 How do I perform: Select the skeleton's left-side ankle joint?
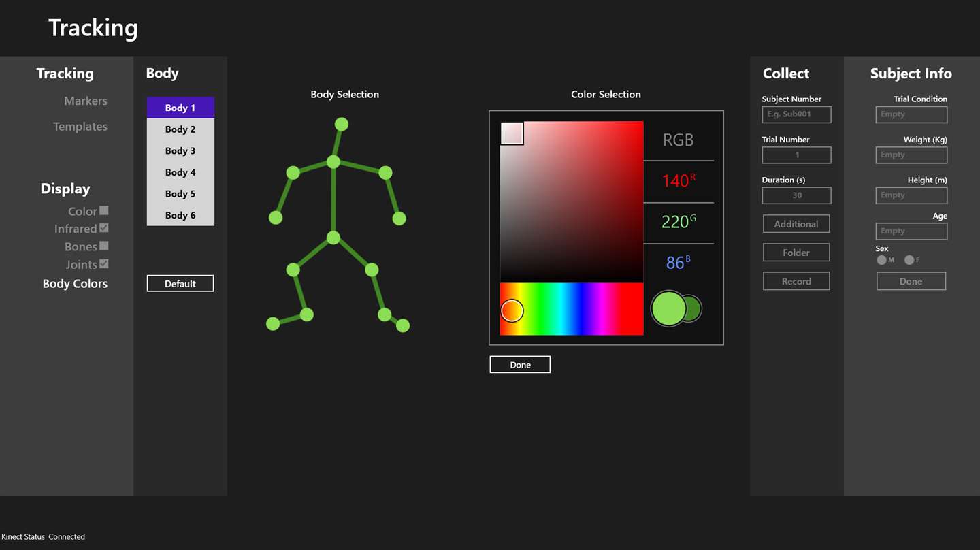(x=307, y=314)
